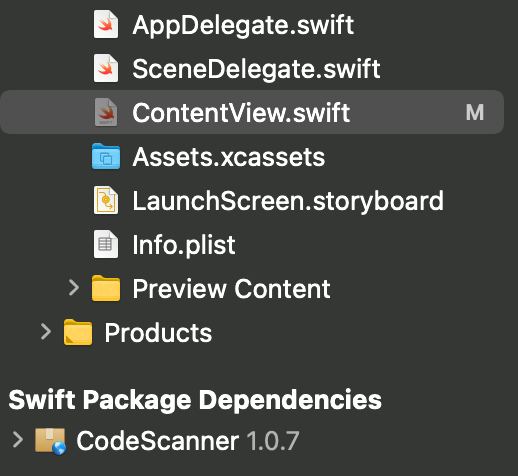This screenshot has height=476, width=518.
Task: Click the SceneDelegate.swift Swift file icon
Action: (x=106, y=68)
